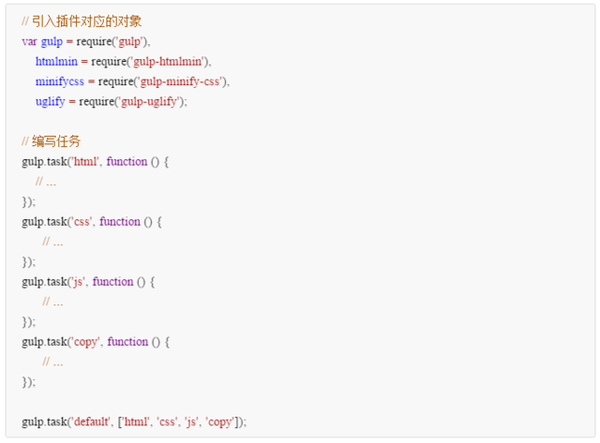Click the ellipsis comment inside js task
This screenshot has height=443, width=600.
coord(52,302)
